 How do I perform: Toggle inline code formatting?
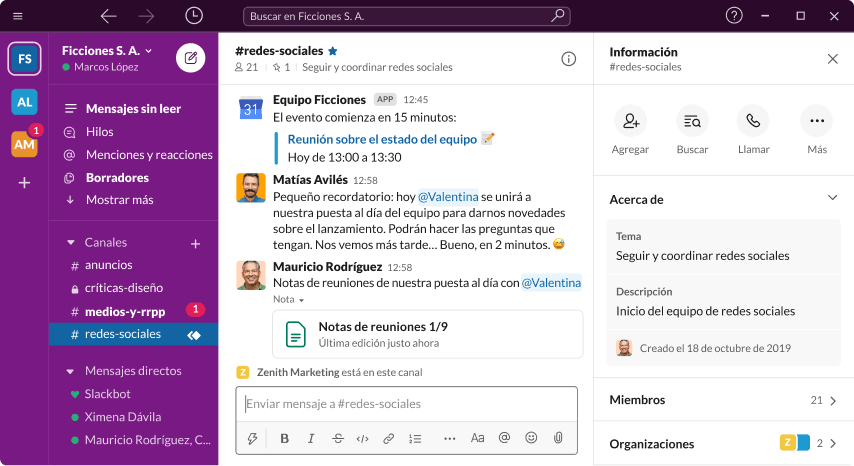(x=363, y=438)
